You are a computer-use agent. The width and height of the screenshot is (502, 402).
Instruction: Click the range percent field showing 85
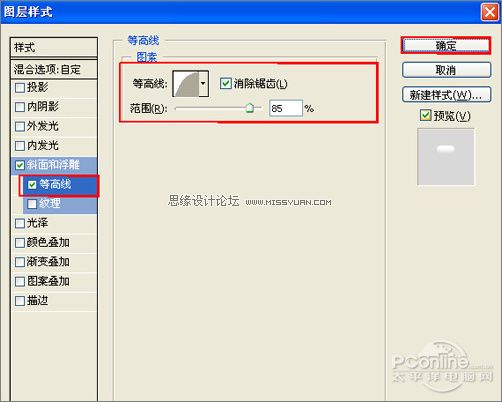tap(286, 108)
